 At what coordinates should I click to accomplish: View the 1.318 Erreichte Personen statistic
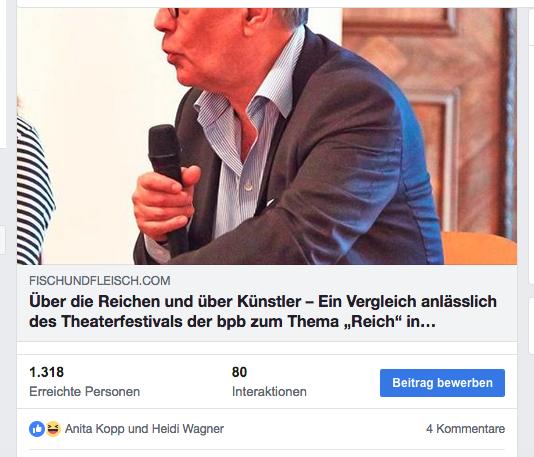pyautogui.click(x=84, y=381)
